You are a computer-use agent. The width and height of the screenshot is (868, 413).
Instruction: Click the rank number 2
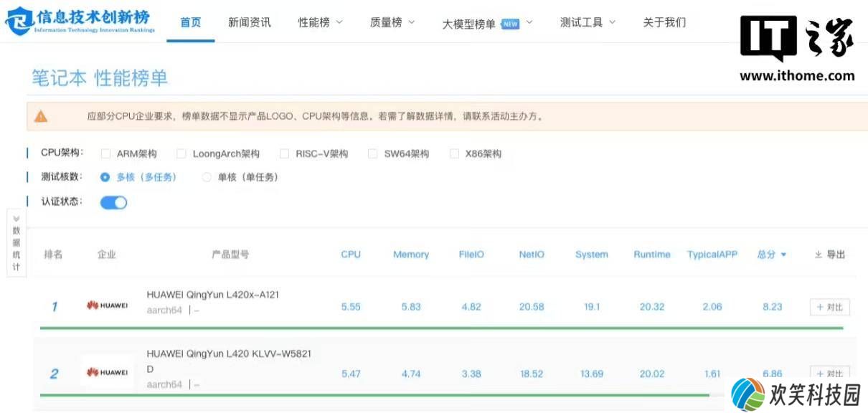[x=54, y=374]
